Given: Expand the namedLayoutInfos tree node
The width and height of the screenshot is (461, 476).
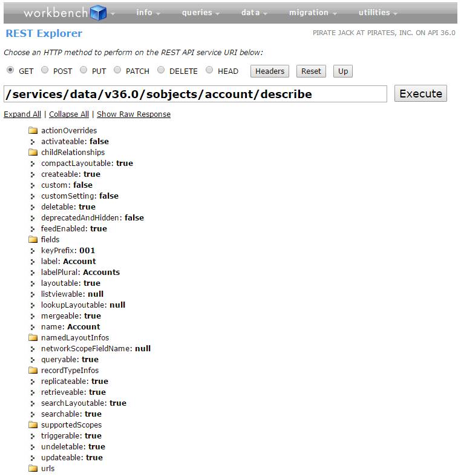Looking at the screenshot, I should 75,337.
